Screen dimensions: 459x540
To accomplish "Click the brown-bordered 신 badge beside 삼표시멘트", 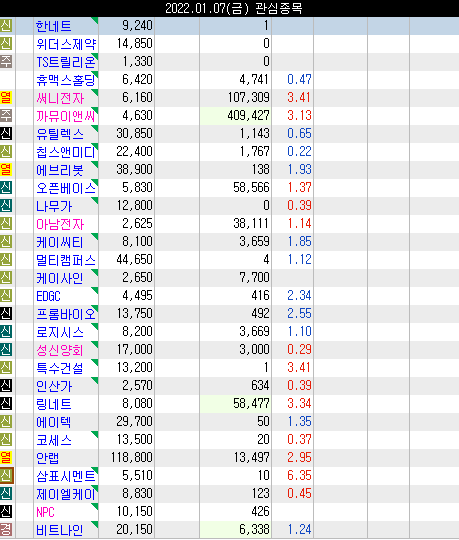I will pos(6,476).
